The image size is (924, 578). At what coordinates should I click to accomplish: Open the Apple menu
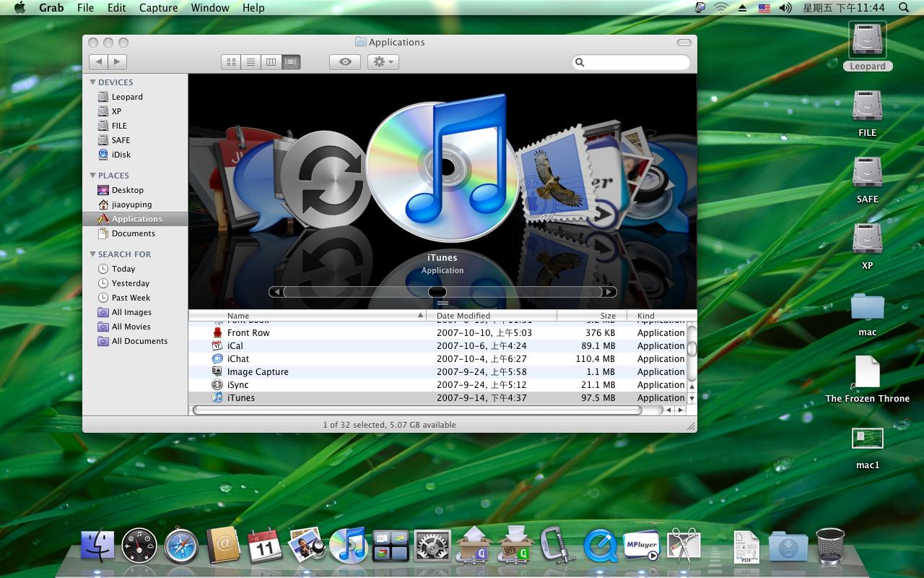tap(19, 8)
